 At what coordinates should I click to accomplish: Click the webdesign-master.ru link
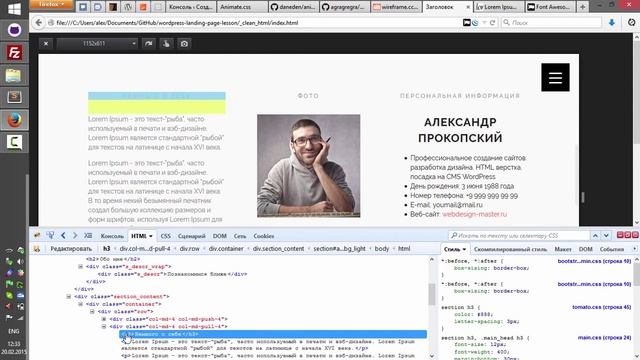(x=474, y=214)
